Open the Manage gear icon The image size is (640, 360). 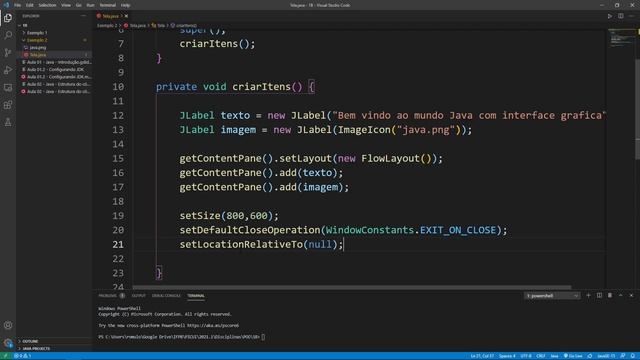pos(8,343)
